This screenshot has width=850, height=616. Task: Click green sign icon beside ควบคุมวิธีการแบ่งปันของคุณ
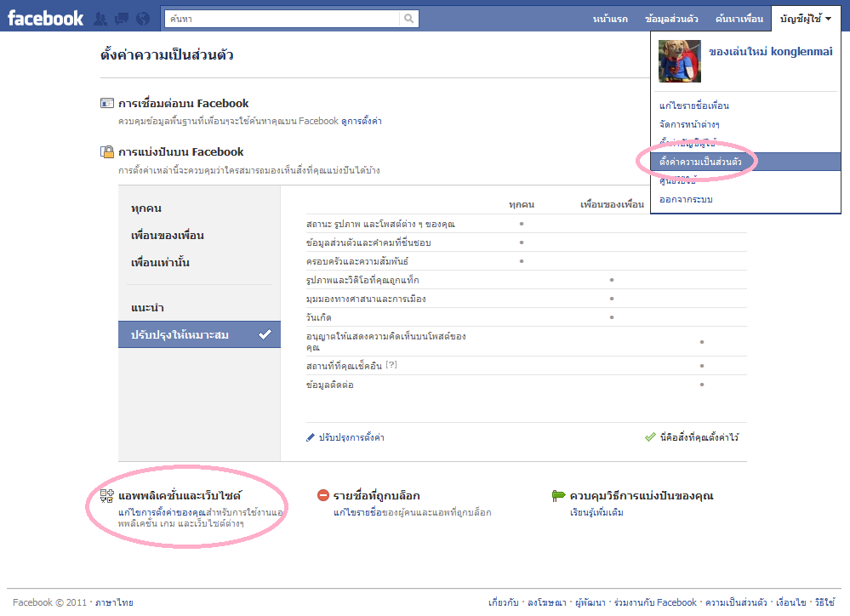[558, 495]
